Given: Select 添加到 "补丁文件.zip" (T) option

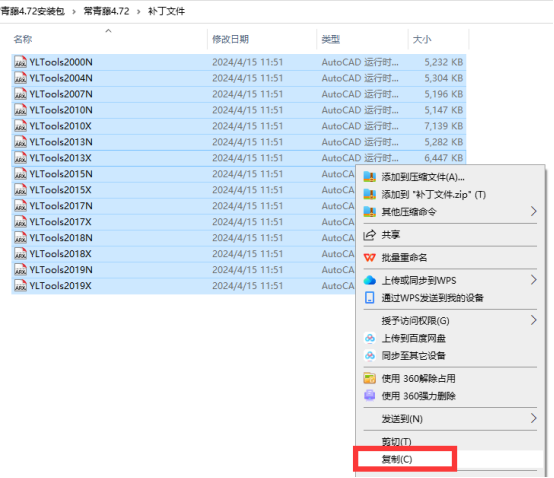Looking at the screenshot, I should coord(434,194).
